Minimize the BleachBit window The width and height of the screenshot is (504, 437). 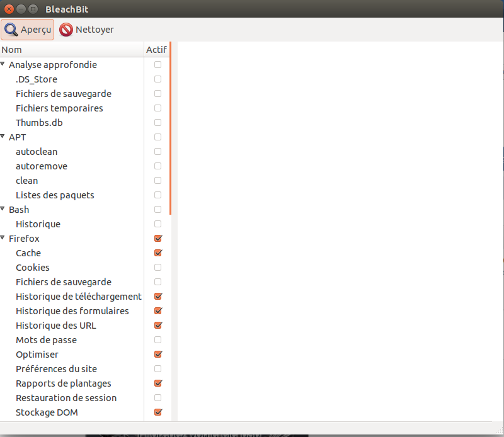(21, 9)
